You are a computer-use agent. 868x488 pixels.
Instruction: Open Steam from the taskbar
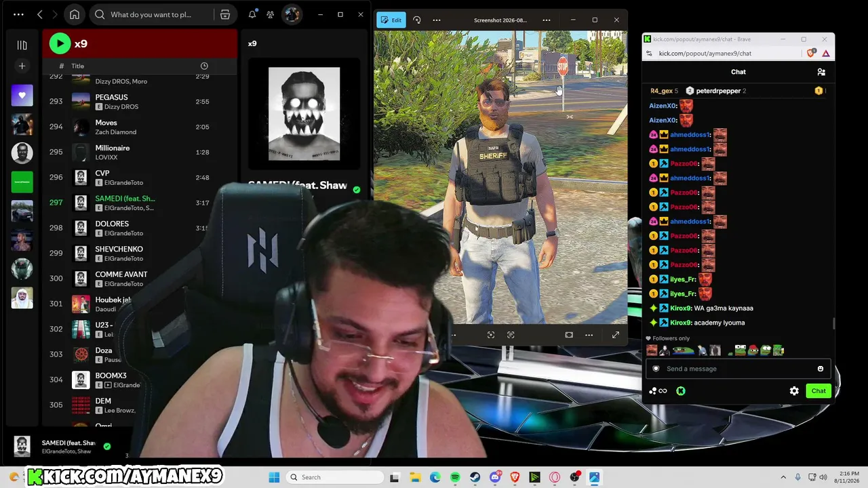click(x=475, y=477)
